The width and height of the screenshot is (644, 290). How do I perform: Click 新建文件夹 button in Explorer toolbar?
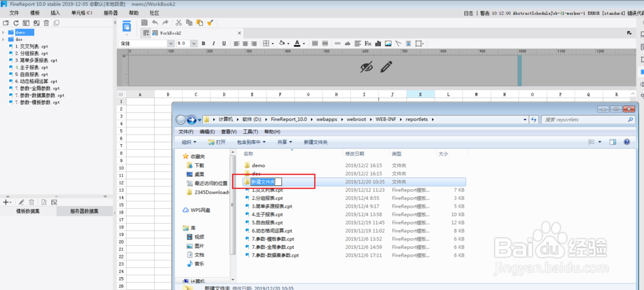click(x=316, y=142)
